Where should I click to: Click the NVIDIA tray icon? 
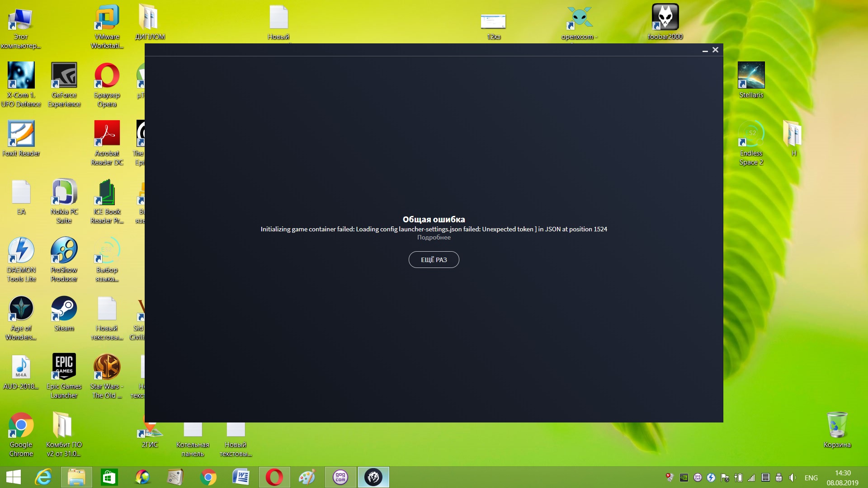point(684,478)
